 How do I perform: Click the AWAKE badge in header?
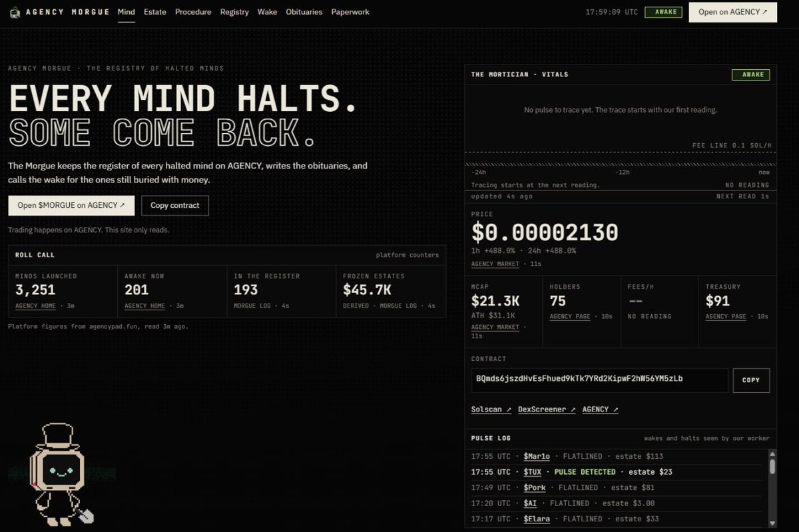click(663, 12)
